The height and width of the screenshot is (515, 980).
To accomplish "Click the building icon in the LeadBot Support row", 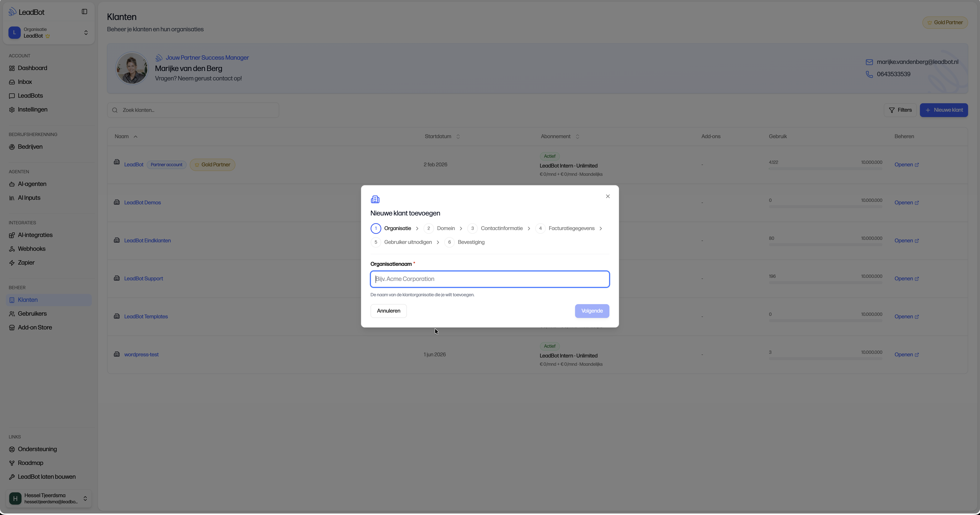I will [x=117, y=278].
